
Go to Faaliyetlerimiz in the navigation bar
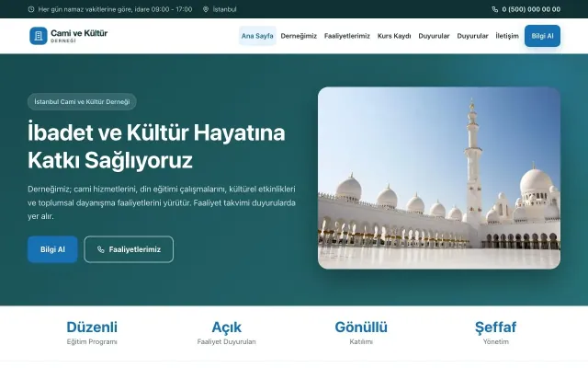coord(347,36)
